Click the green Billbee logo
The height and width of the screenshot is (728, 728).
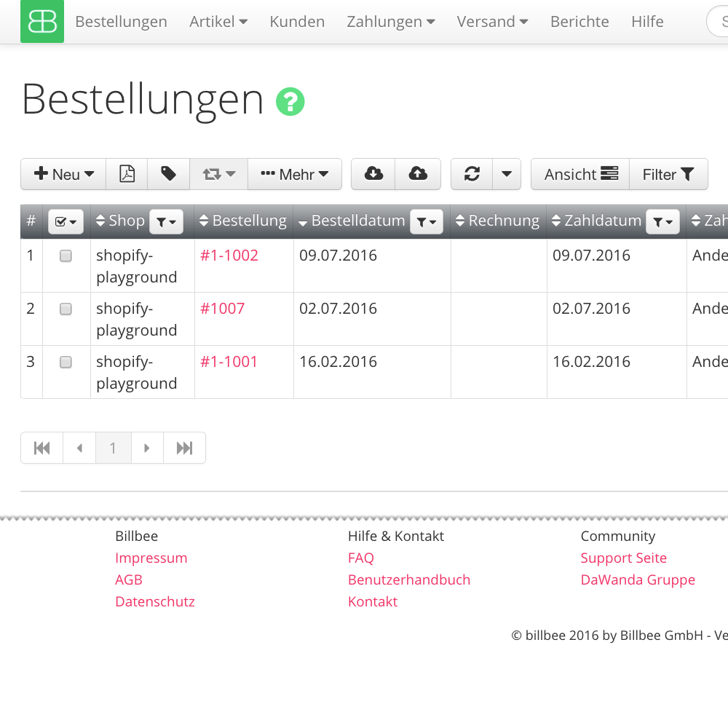(x=42, y=22)
